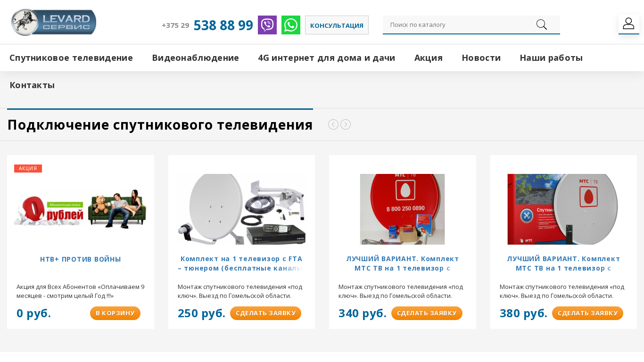Open the user account icon
The height and width of the screenshot is (362, 644).
click(x=629, y=24)
